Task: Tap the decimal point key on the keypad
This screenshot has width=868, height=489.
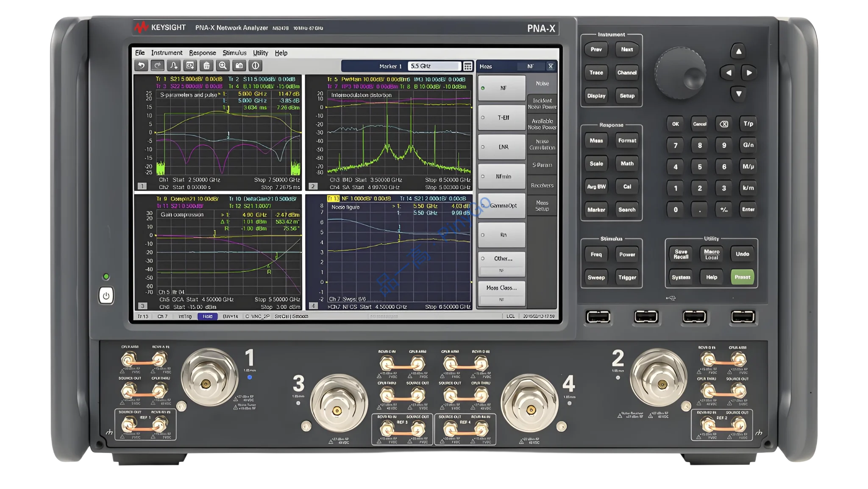Action: point(700,210)
